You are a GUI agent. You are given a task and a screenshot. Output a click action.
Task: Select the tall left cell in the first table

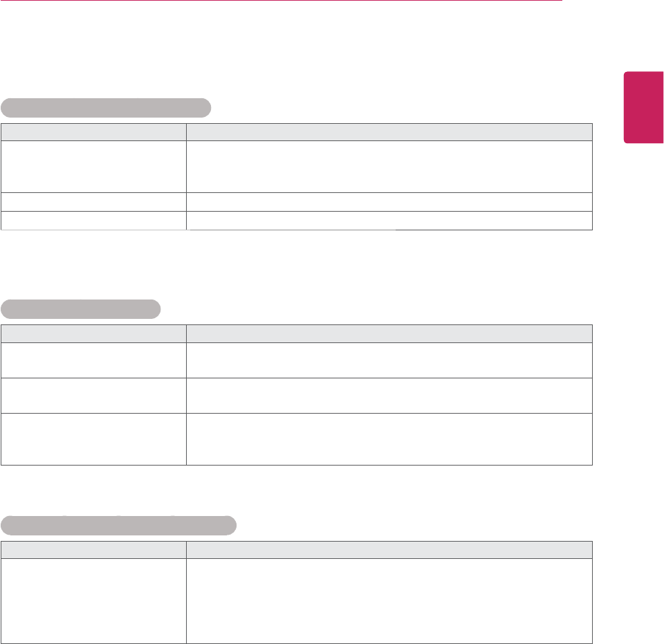click(x=94, y=167)
